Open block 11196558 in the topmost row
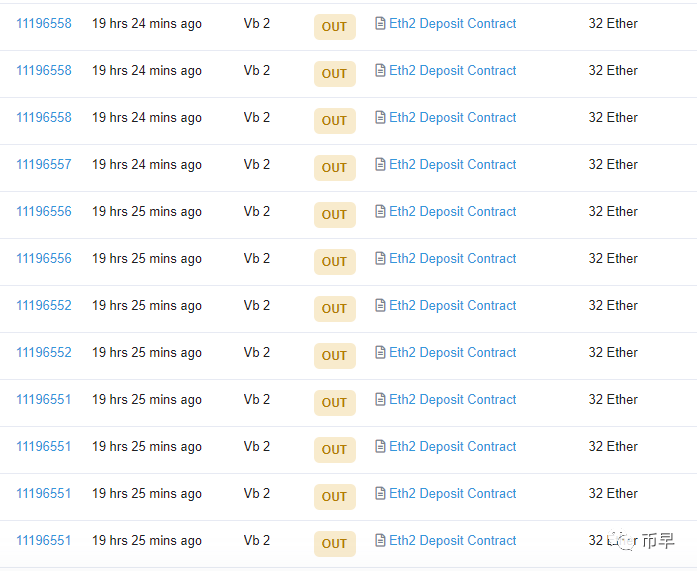This screenshot has width=697, height=571. [44, 24]
